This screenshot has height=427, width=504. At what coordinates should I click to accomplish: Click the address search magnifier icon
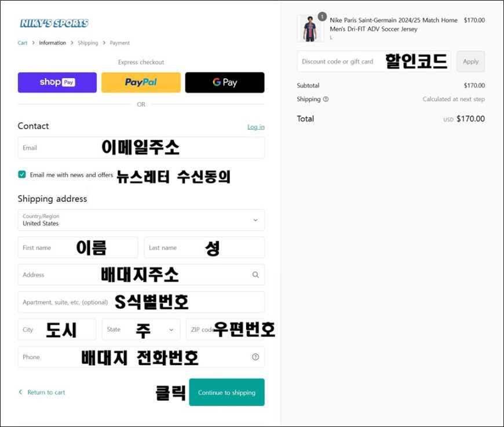[x=255, y=275]
